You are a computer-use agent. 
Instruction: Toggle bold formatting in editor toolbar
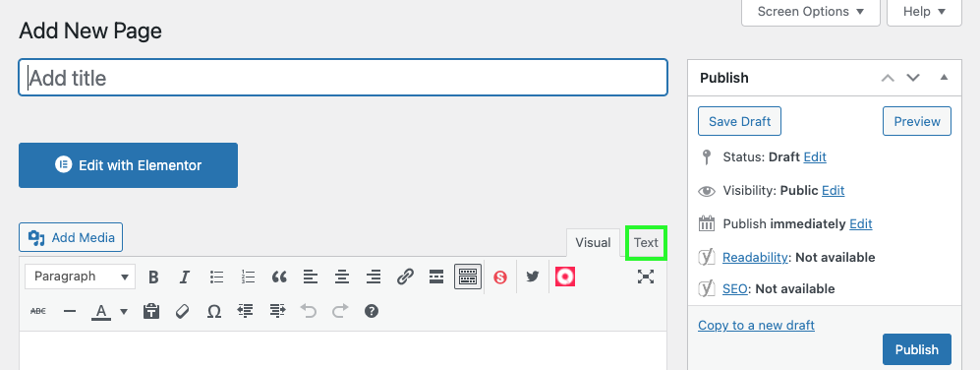[x=153, y=277]
